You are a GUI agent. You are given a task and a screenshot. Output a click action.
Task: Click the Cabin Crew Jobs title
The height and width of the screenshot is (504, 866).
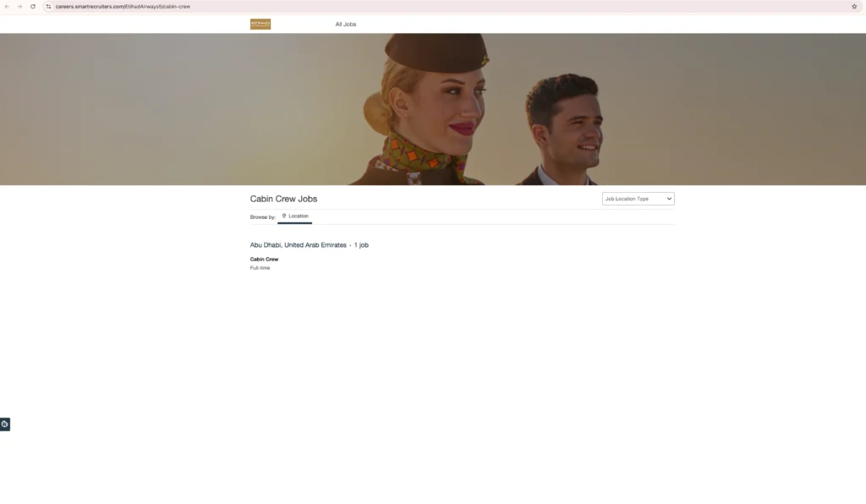tap(283, 199)
